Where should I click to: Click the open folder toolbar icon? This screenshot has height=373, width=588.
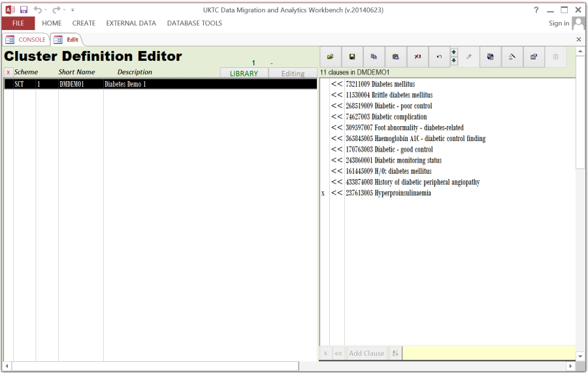click(x=330, y=57)
